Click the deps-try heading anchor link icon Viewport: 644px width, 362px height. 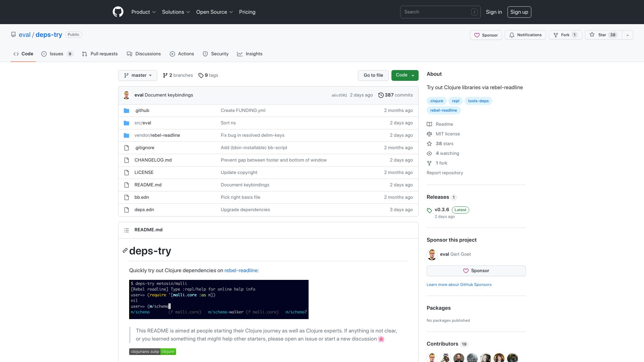[x=125, y=251]
